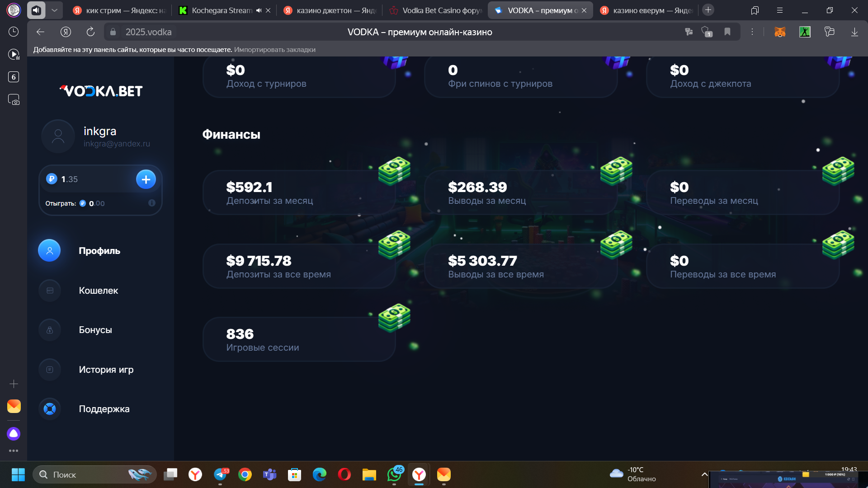Click the address bar showing 2025.vodka
Image resolution: width=868 pixels, height=488 pixels.
click(x=148, y=32)
